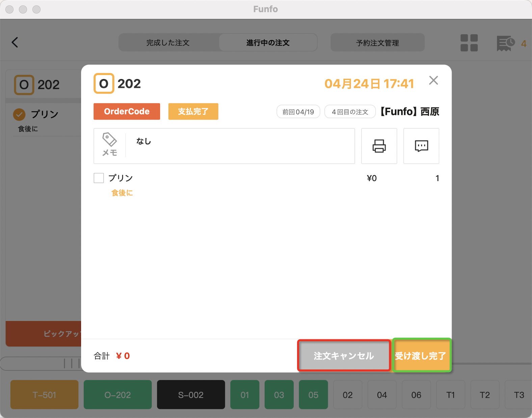Image resolution: width=532 pixels, height=418 pixels.
Task: Select table 05
Action: [x=313, y=395]
